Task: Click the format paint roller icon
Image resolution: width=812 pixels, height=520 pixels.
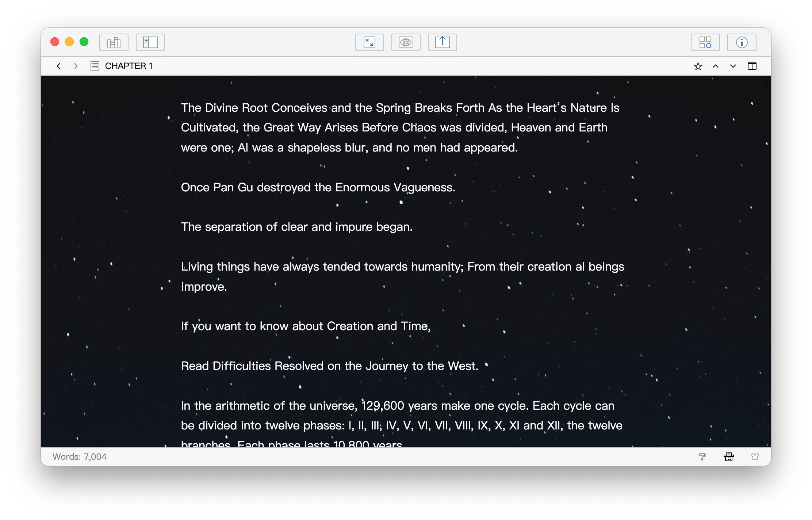Action: coord(702,457)
